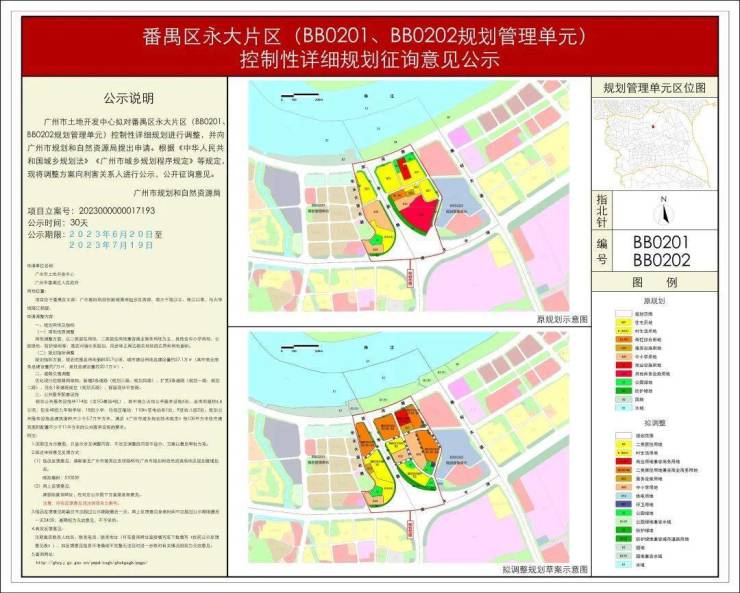Click project number 2023000000017193
The height and width of the screenshot is (593, 740).
pyautogui.click(x=117, y=210)
